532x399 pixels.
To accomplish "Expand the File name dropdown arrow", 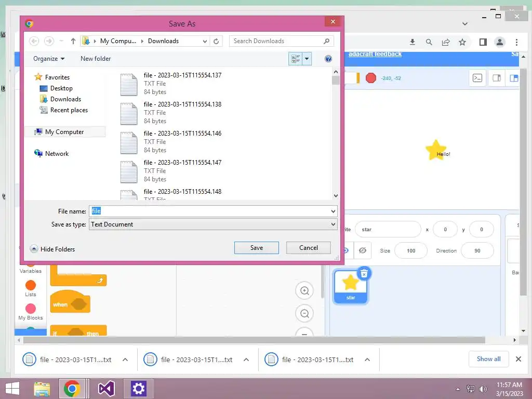I will (x=333, y=211).
